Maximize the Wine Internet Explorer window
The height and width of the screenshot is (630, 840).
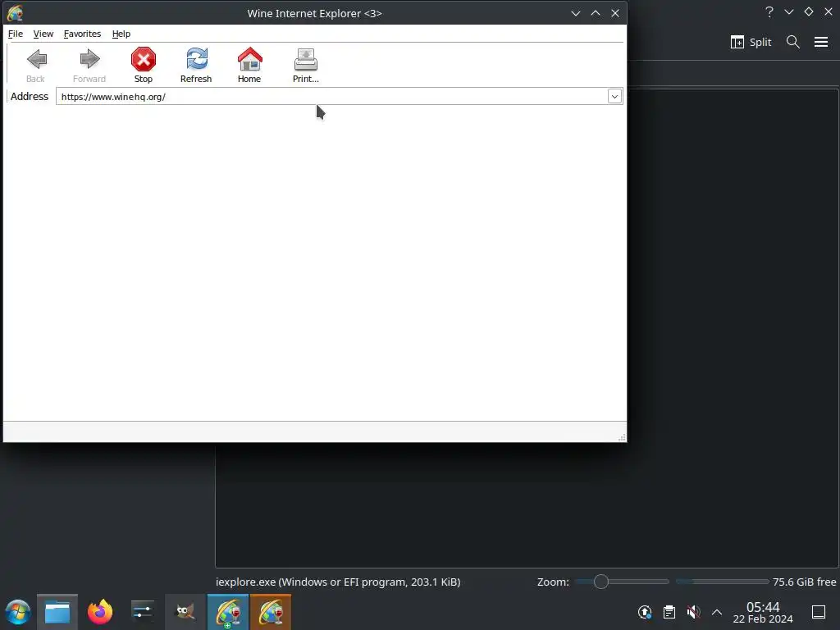pyautogui.click(x=596, y=13)
